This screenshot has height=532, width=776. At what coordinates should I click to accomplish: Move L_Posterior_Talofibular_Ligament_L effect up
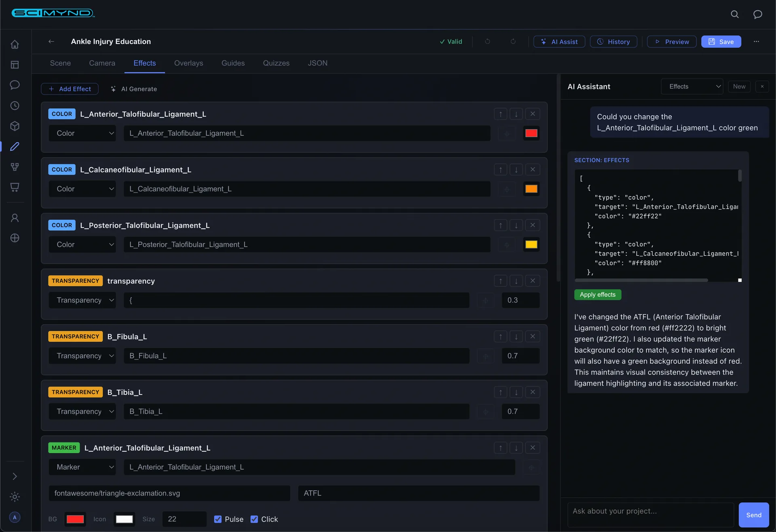(x=500, y=225)
